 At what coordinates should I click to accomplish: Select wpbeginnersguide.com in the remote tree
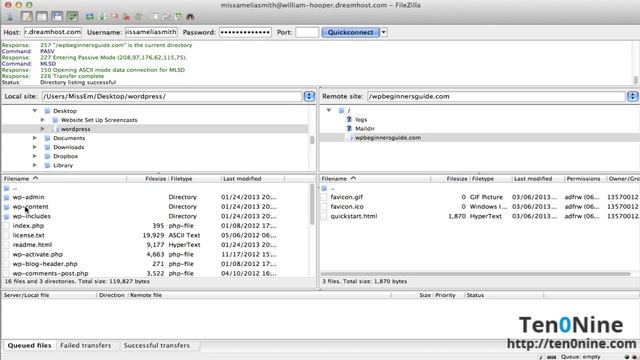click(388, 138)
